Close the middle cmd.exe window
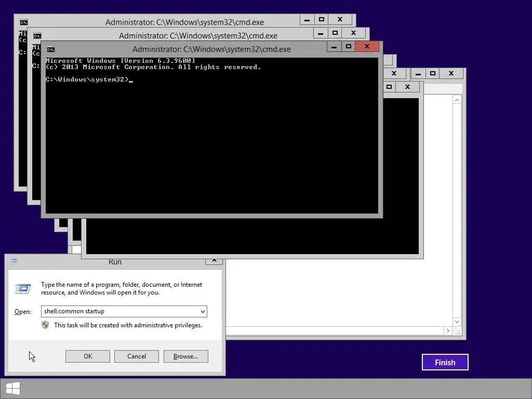Screen dimensions: 532x399 pos(353,33)
